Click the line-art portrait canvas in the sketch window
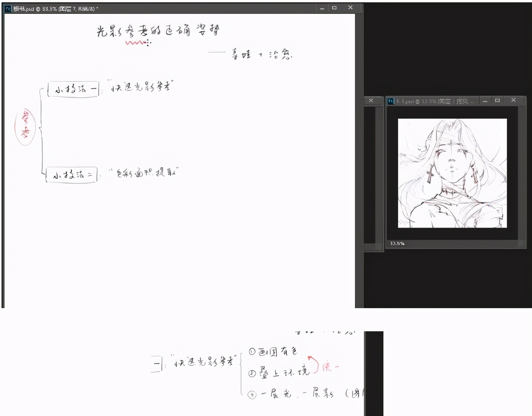 pos(452,173)
